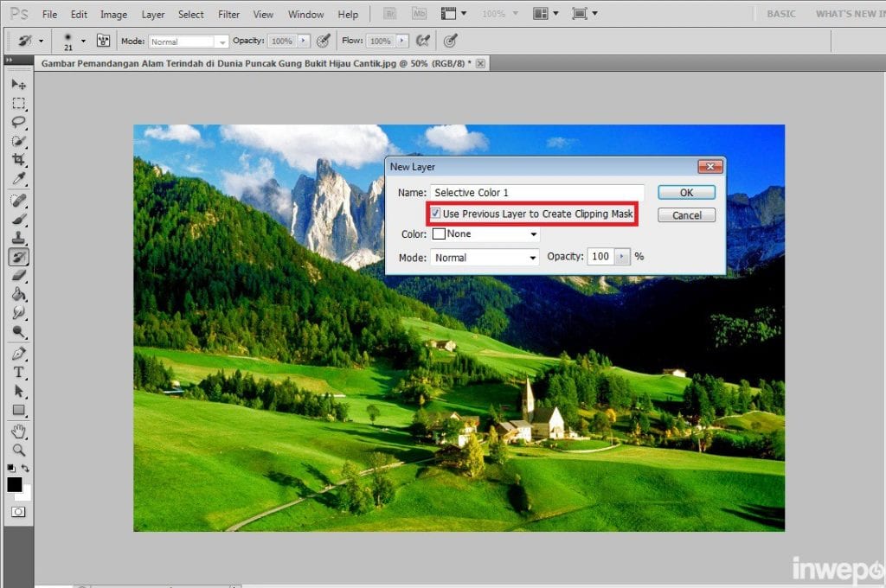Image resolution: width=886 pixels, height=588 pixels.
Task: Select the Eraser tool
Action: [19, 276]
